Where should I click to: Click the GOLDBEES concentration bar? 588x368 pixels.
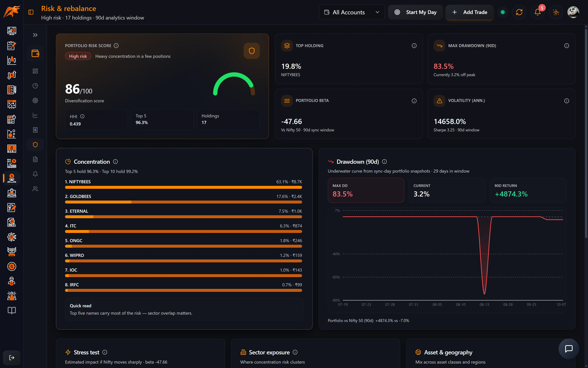183,202
